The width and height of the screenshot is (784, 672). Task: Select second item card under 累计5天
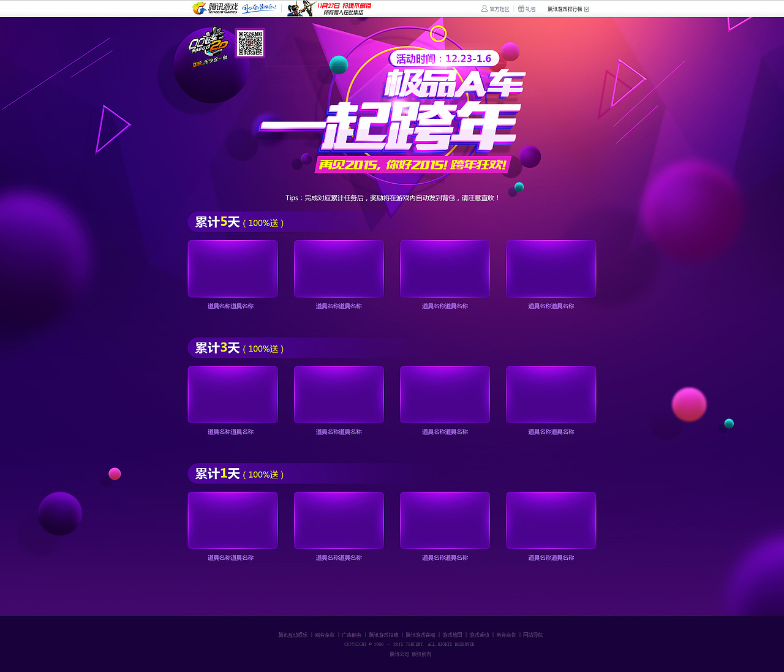(x=339, y=269)
